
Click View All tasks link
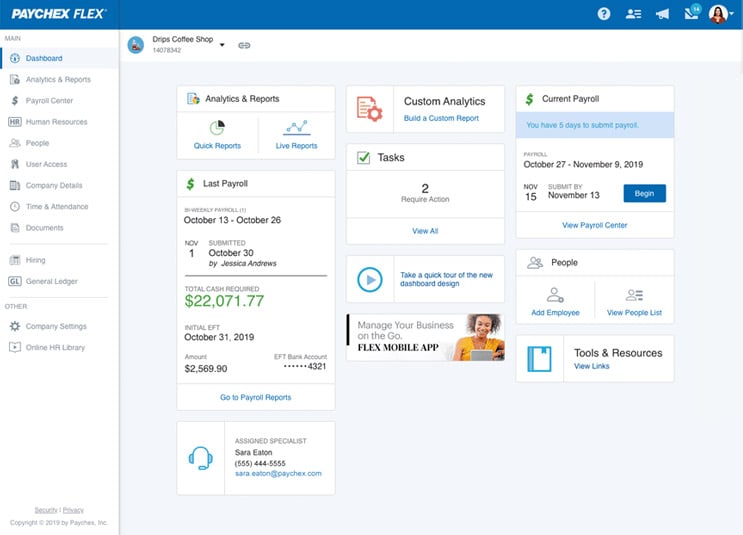click(425, 231)
